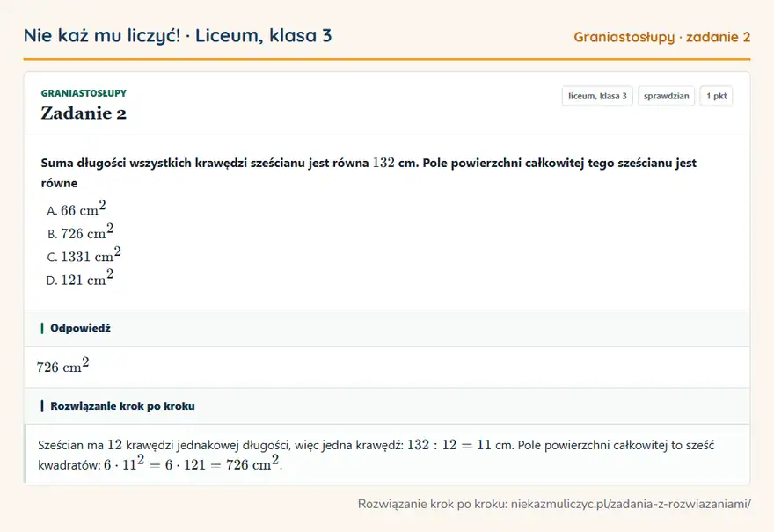The width and height of the screenshot is (774, 532).
Task: Open the 'Graniastosłupy · zadanie 2' breadcrumb
Action: (x=662, y=37)
